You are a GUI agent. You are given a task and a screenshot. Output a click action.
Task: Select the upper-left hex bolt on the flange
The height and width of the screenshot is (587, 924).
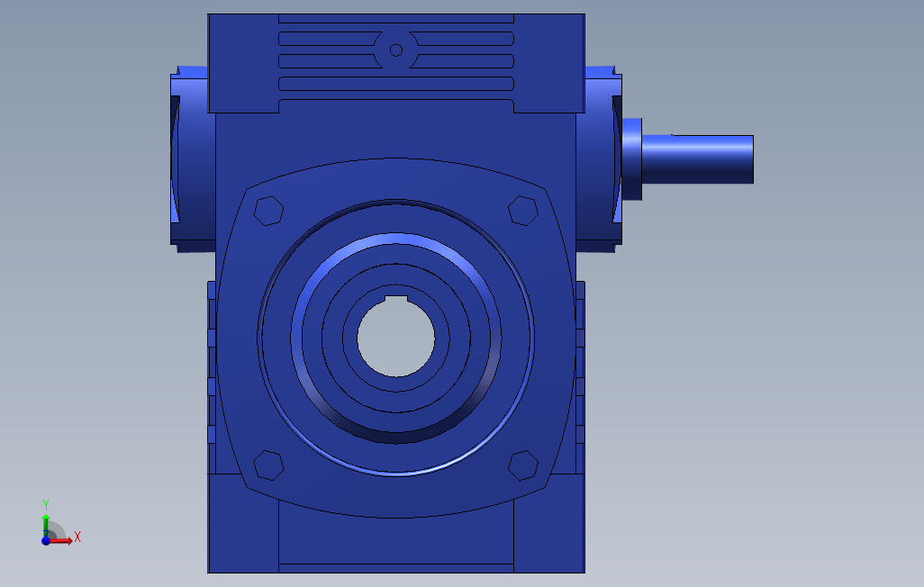pos(268,211)
